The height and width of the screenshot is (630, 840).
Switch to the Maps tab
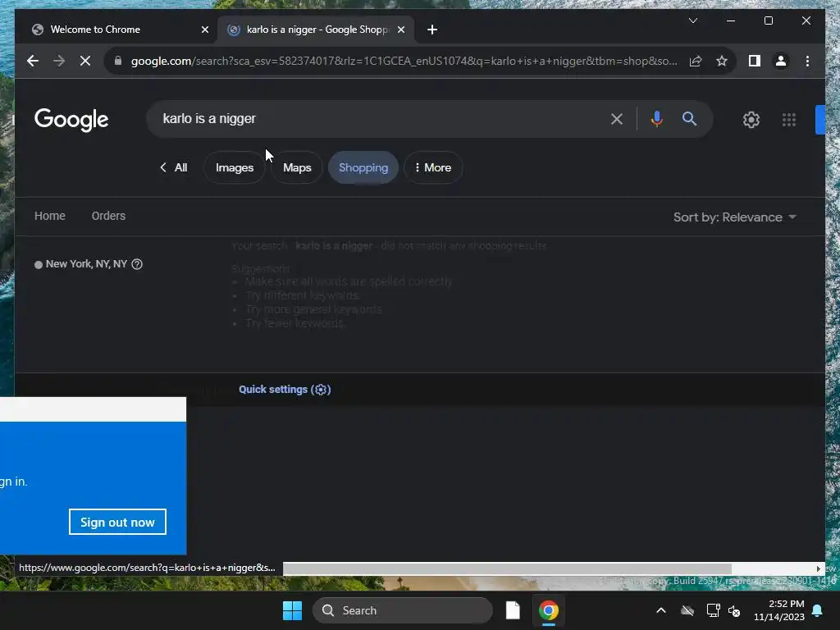(x=297, y=167)
